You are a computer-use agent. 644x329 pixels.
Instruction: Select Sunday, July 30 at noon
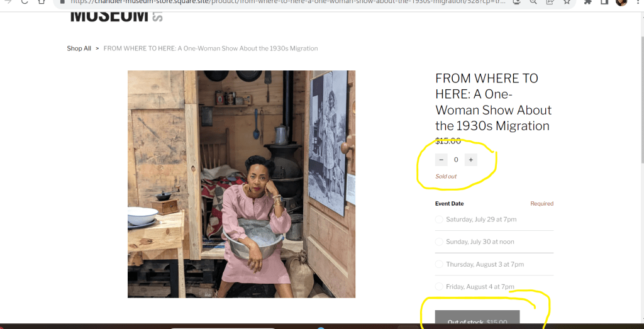tap(439, 242)
